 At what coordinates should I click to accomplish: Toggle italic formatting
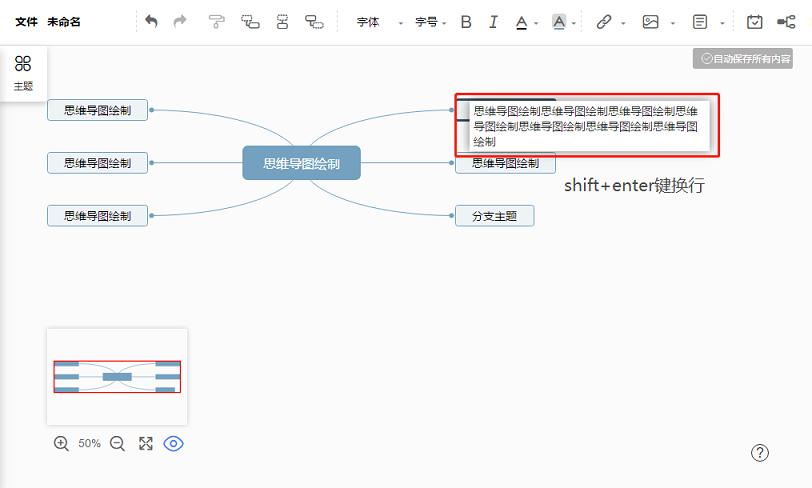pos(493,22)
